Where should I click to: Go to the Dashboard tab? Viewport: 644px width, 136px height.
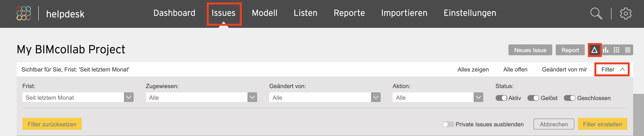[174, 13]
